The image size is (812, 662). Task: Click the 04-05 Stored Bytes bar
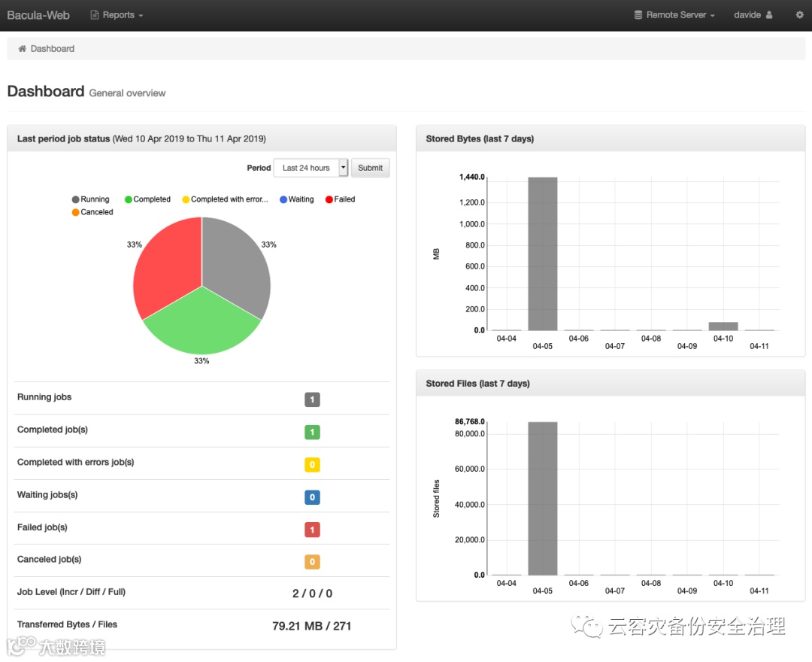[x=543, y=254]
